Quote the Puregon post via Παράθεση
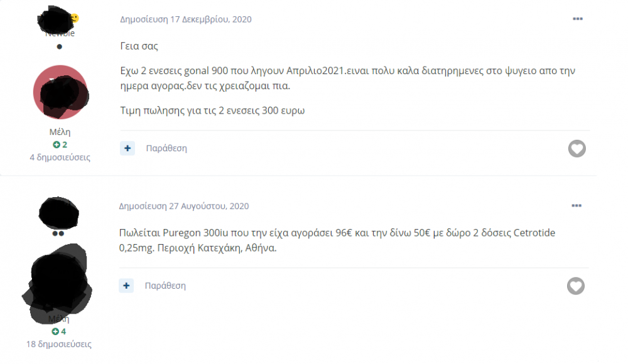This screenshot has height=364, width=628. tap(165, 286)
